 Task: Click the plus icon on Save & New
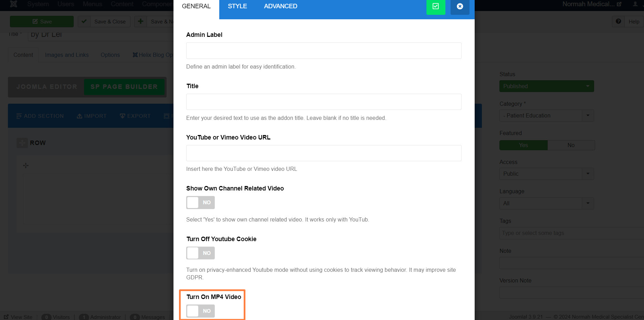(140, 21)
